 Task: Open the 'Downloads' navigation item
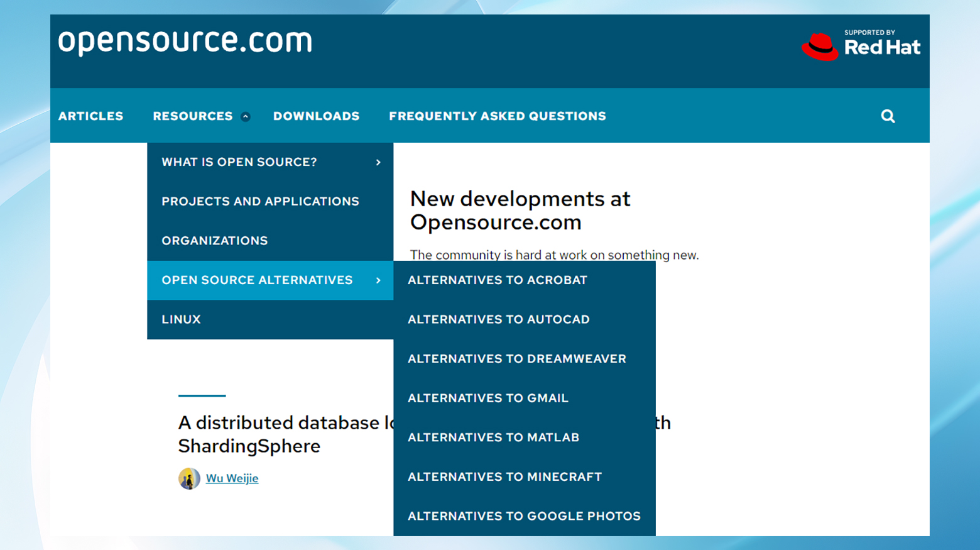[x=316, y=116]
